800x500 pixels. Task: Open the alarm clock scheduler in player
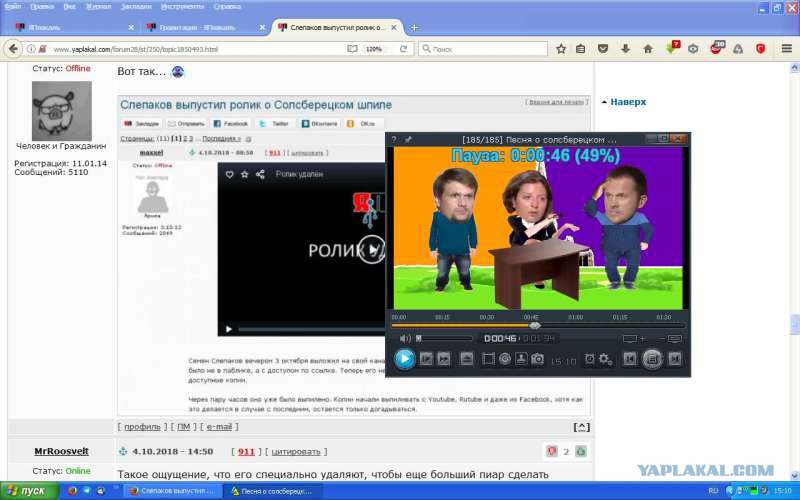tap(590, 359)
